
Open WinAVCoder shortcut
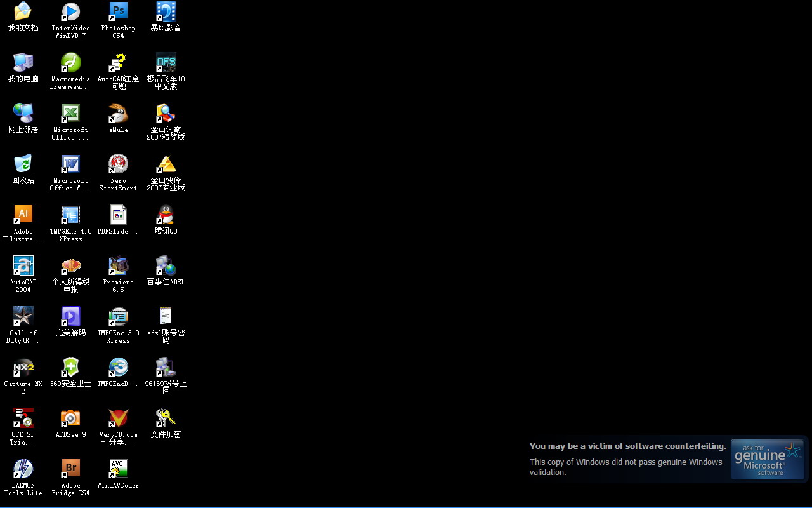118,469
